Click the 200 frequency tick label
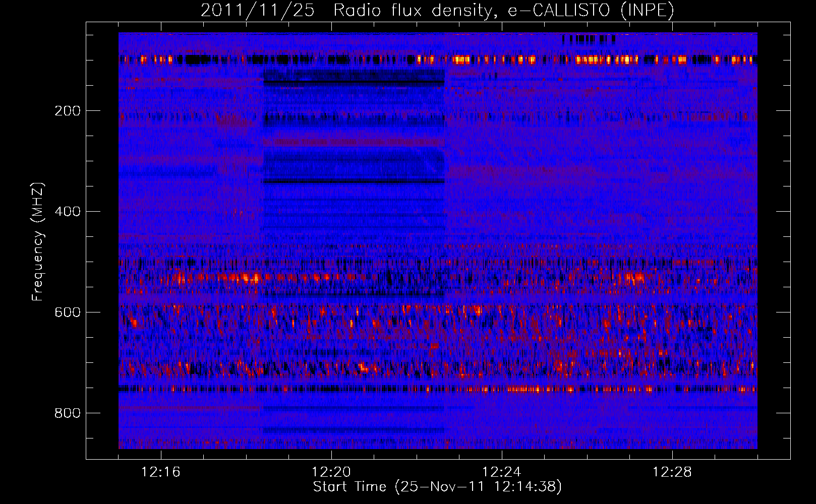 [68, 111]
